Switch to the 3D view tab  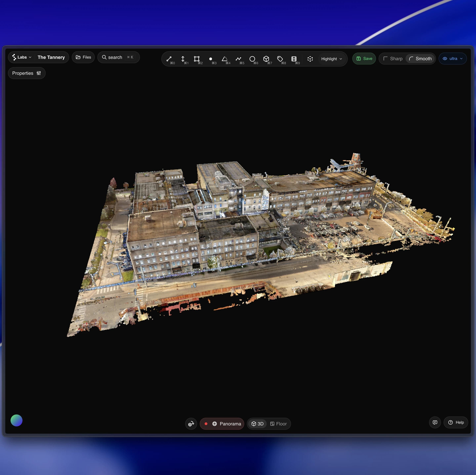257,424
